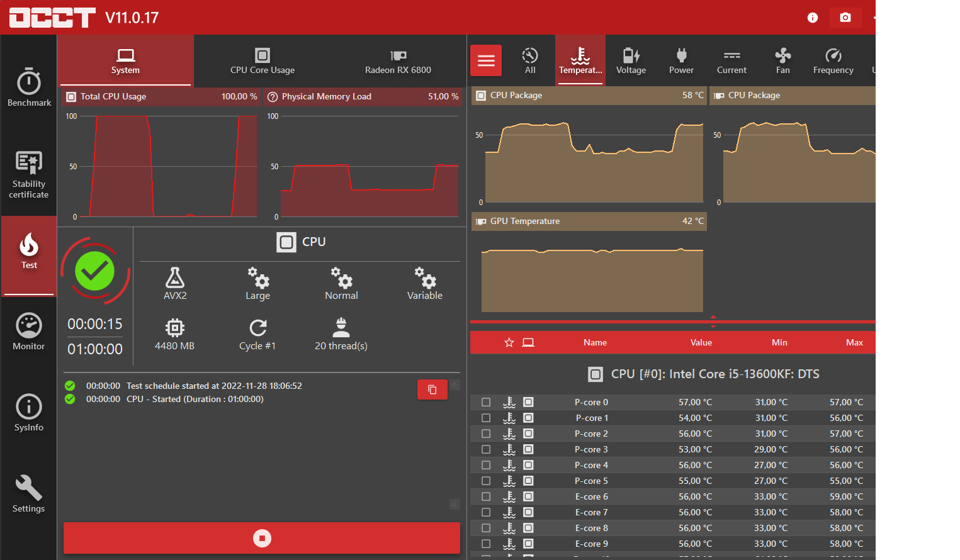
Task: Click the P-core 3 CPU chip icon
Action: click(x=529, y=449)
